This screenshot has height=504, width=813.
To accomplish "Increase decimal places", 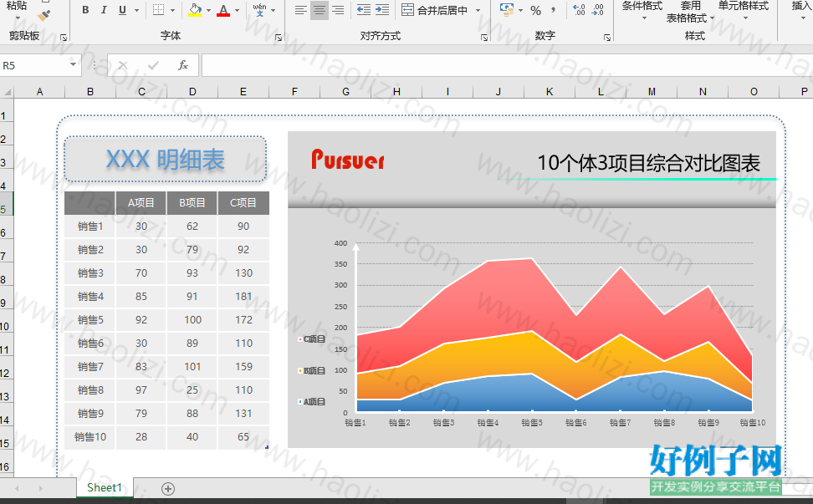I will coord(579,10).
